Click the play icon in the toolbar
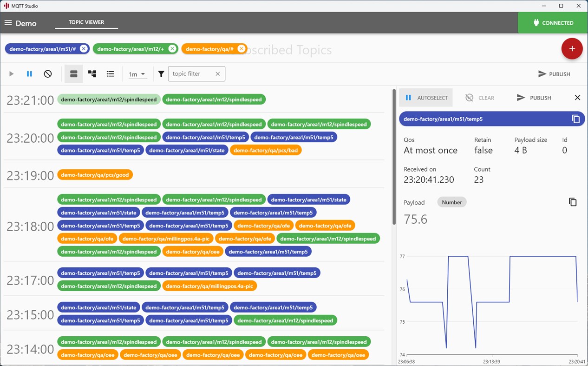The height and width of the screenshot is (366, 588). tap(12, 74)
